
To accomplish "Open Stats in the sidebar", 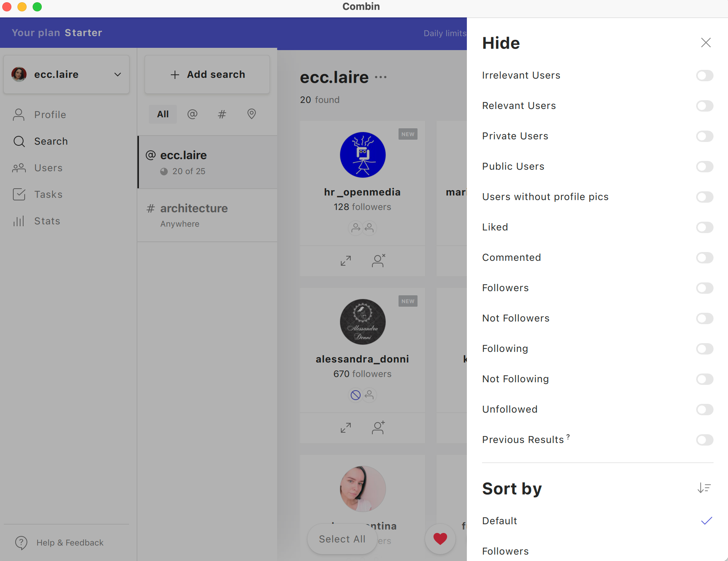I will 47,221.
